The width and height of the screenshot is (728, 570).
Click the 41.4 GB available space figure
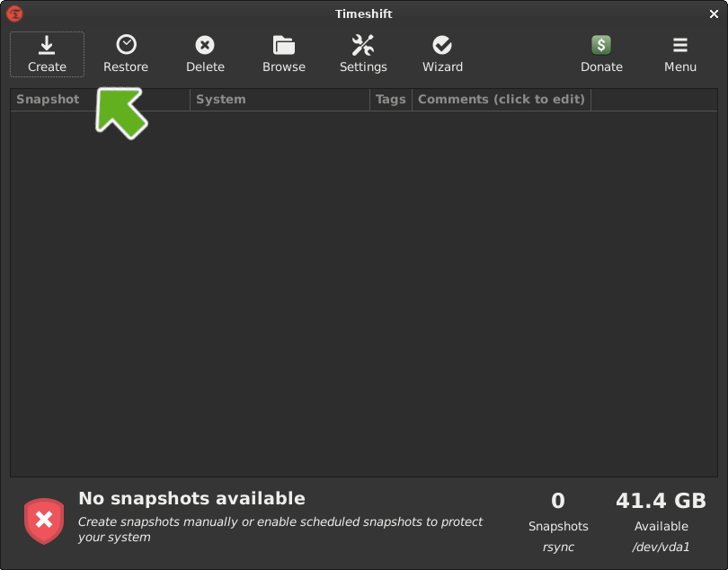[x=661, y=501]
